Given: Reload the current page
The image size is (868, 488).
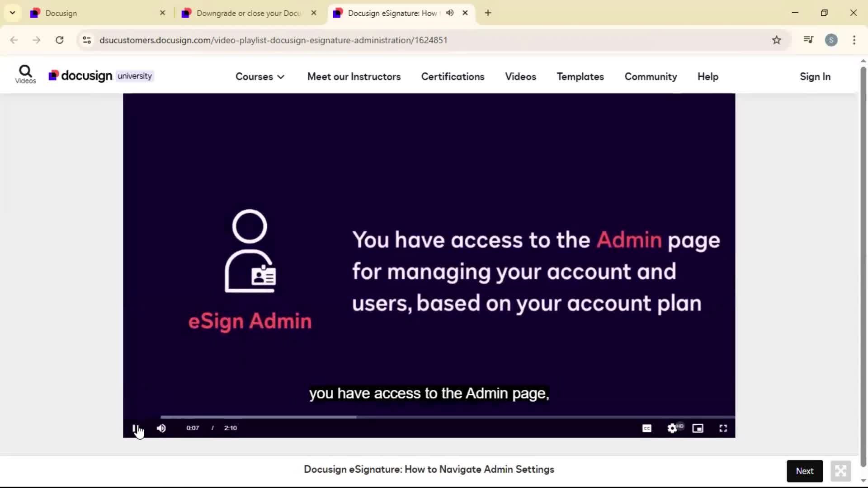Looking at the screenshot, I should tap(59, 40).
